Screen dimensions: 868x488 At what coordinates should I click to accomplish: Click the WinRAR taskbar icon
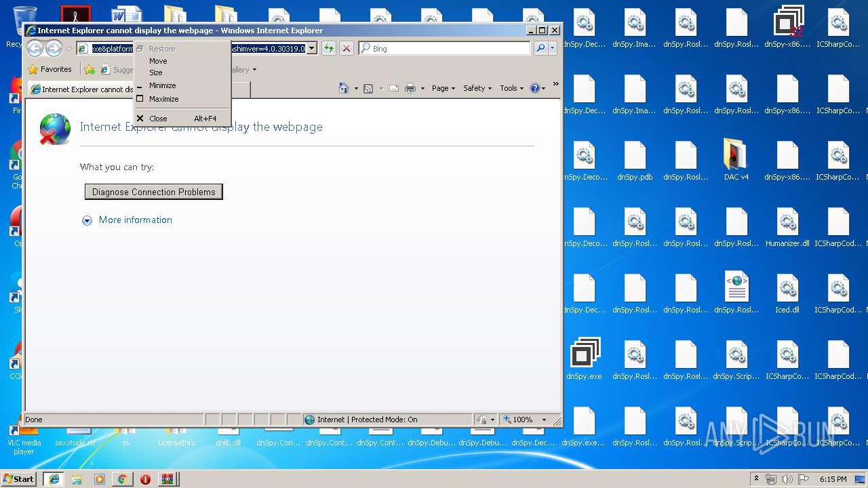[x=167, y=479]
